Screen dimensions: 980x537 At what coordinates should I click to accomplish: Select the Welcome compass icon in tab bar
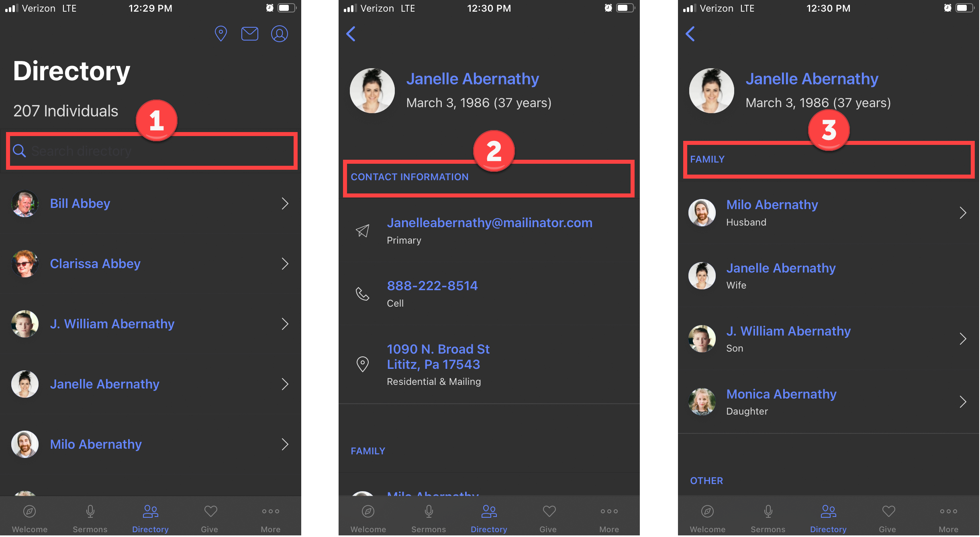point(29,512)
